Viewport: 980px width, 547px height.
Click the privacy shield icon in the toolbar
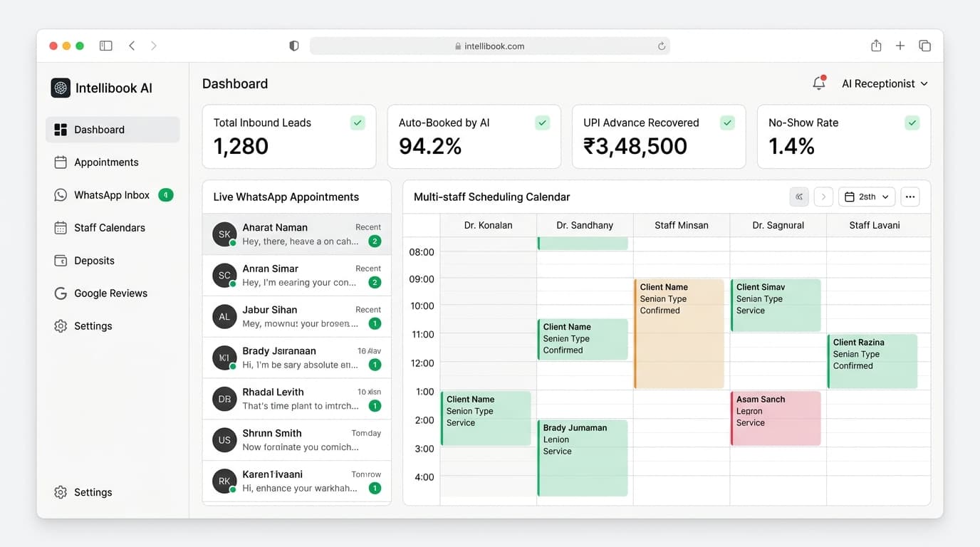click(294, 46)
